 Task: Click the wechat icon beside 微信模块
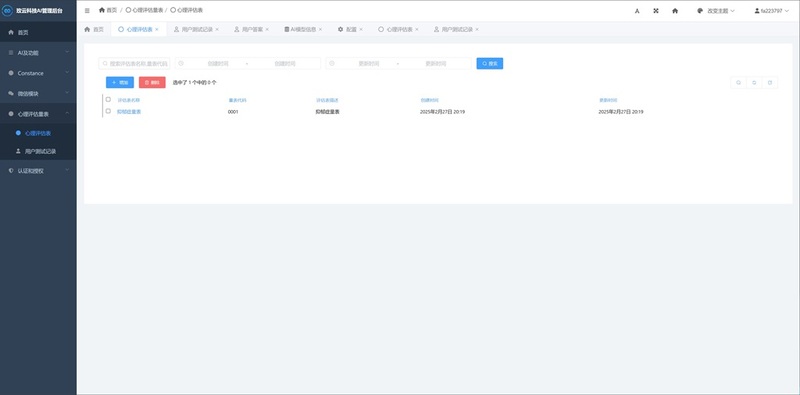point(11,93)
